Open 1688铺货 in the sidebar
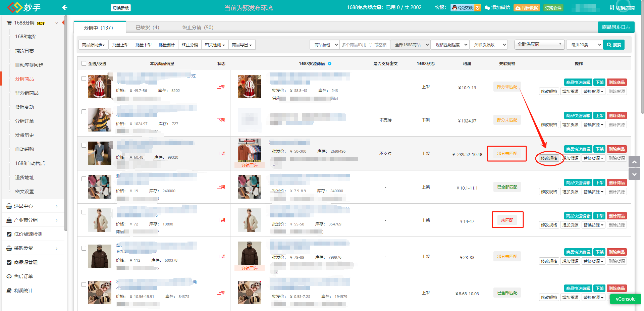This screenshot has height=311, width=644. (25, 37)
